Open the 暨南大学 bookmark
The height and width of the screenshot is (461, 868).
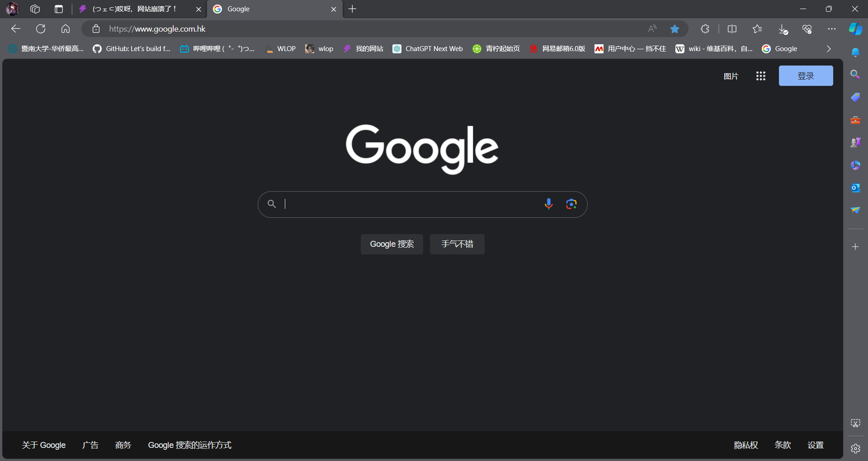pyautogui.click(x=46, y=49)
